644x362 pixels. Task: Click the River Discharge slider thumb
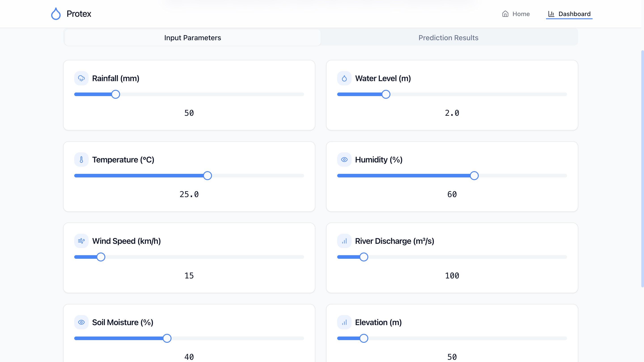364,257
